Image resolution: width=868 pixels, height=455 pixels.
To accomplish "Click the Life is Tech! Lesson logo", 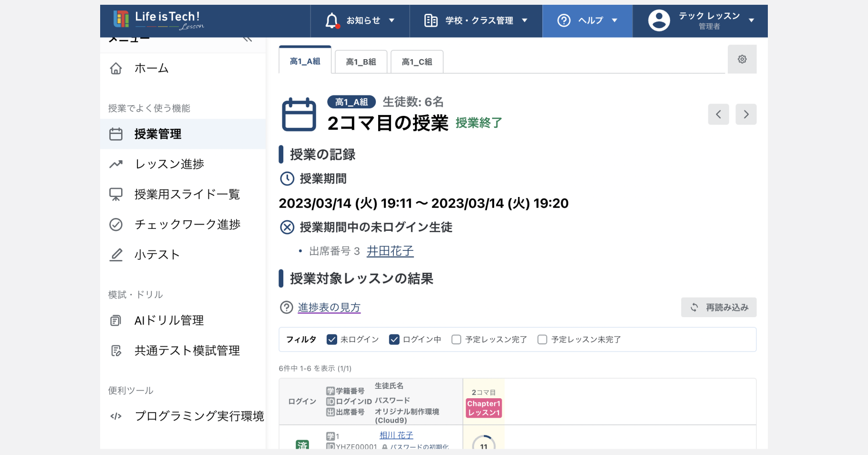I will [158, 20].
